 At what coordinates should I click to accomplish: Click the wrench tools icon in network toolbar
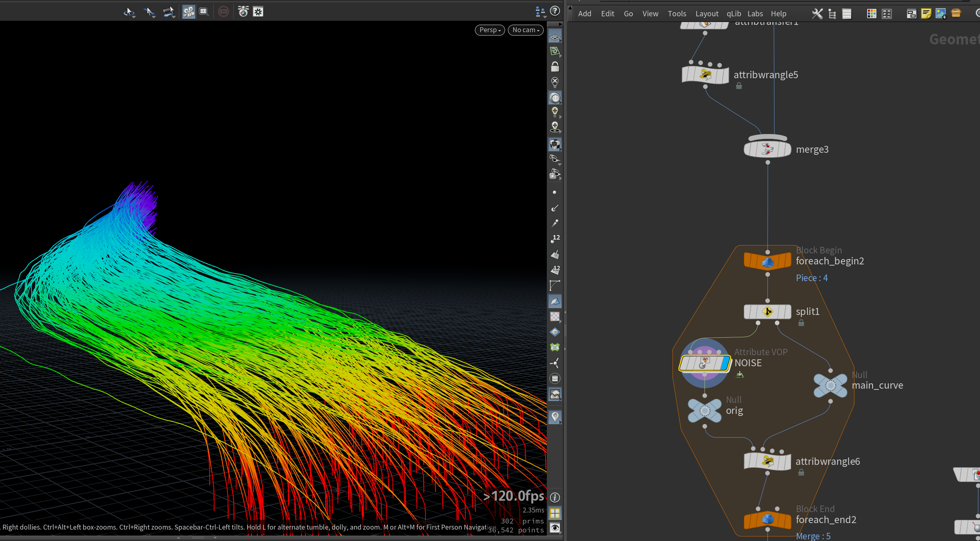pos(817,14)
